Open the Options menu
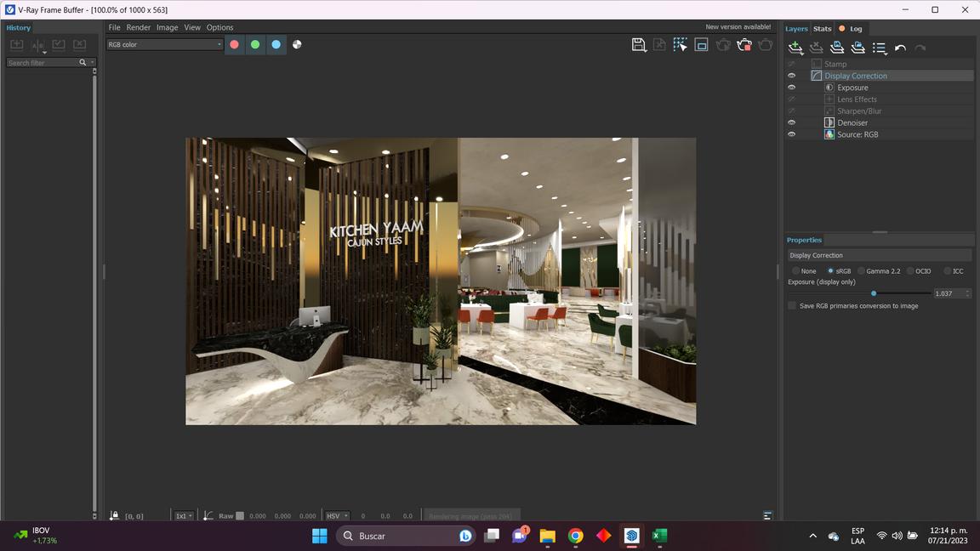Viewport: 980px width, 551px height. click(x=220, y=27)
